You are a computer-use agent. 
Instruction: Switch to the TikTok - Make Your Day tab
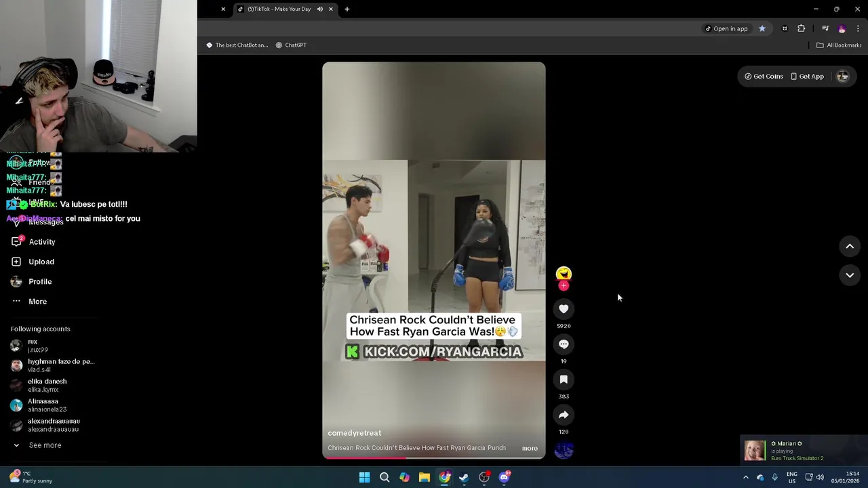point(279,9)
